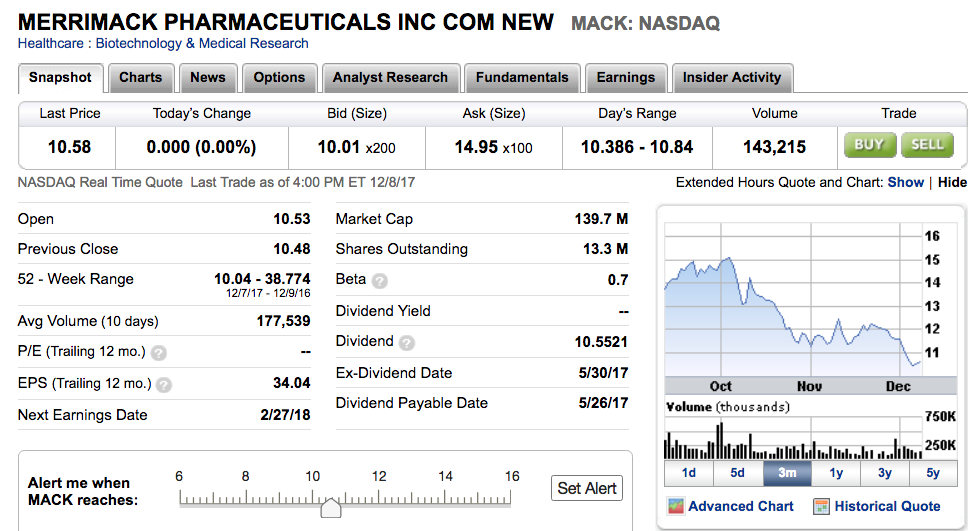Click the help icon next to Dividend
The image size is (968, 531).
point(407,343)
